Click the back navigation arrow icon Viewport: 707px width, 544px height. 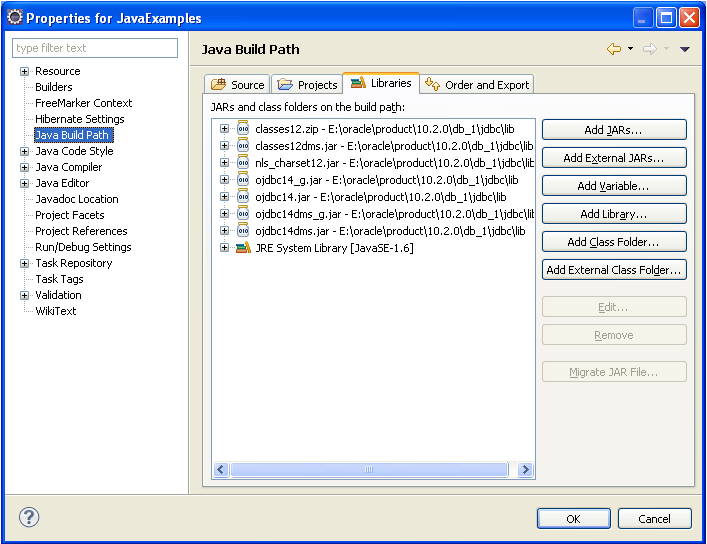614,49
